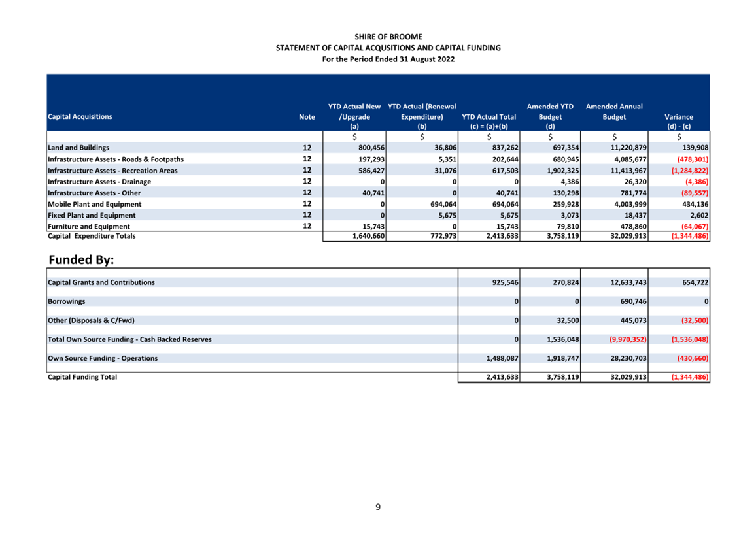Click the 'Capital Funding Total' label
Viewport: 756px width, 534px height.
pyautogui.click(x=82, y=377)
